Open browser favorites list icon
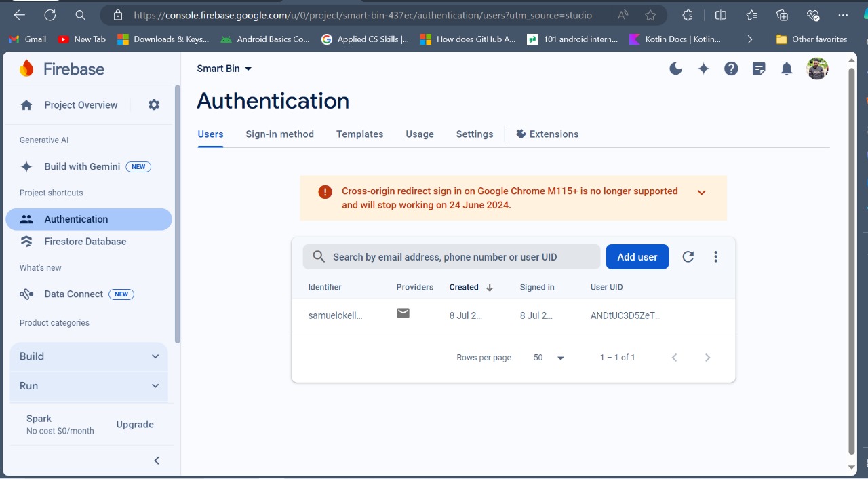The width and height of the screenshot is (868, 479). [751, 15]
